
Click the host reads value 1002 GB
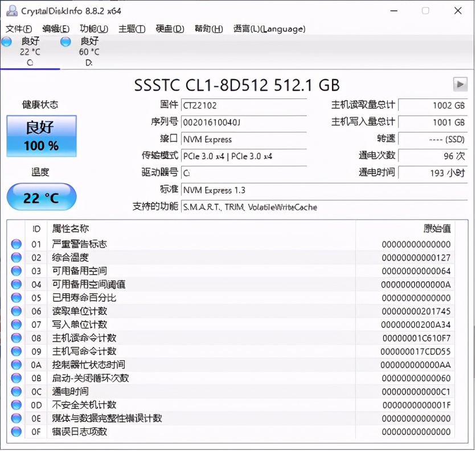click(433, 105)
